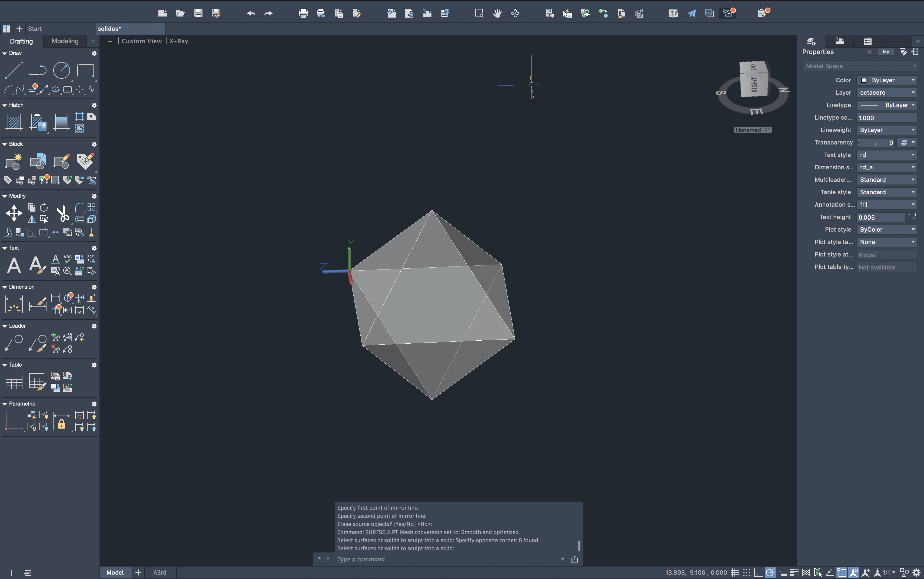This screenshot has width=924, height=579.
Task: Click the X-Ray visual style label
Action: pos(179,41)
